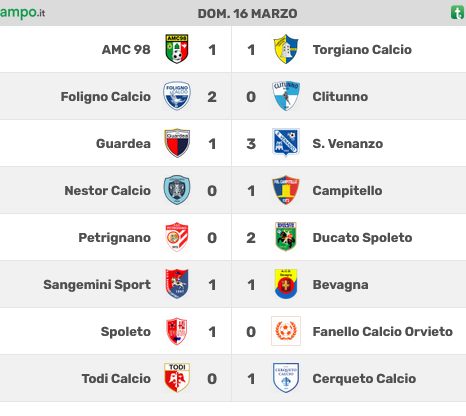Screen dimensions: 466x416
Task: Click the Torgiano Calcio shield logo
Action: tap(286, 49)
